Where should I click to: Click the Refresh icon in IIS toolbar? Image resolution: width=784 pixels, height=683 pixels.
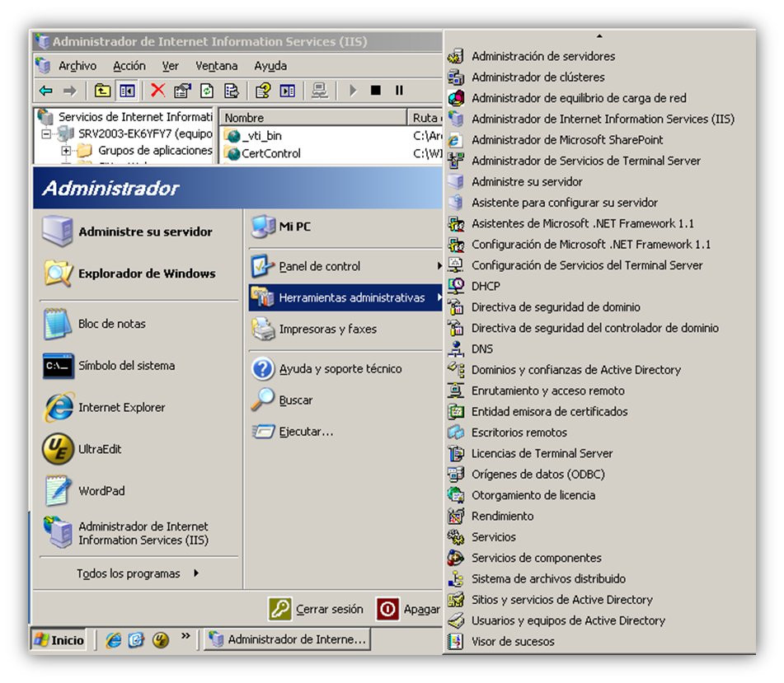point(206,91)
